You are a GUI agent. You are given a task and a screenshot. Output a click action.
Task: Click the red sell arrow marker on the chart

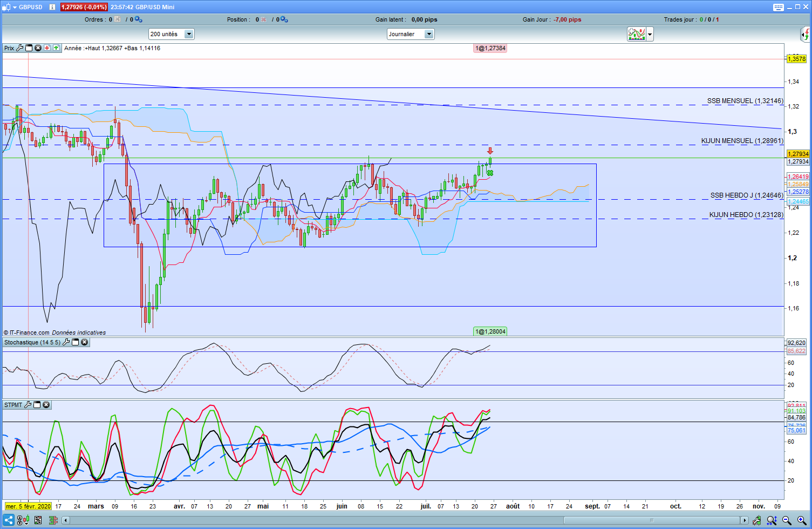pos(490,151)
